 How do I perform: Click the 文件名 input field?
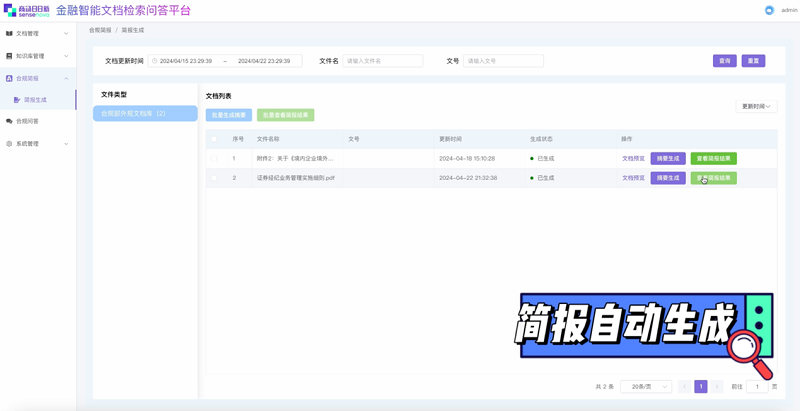(x=383, y=61)
